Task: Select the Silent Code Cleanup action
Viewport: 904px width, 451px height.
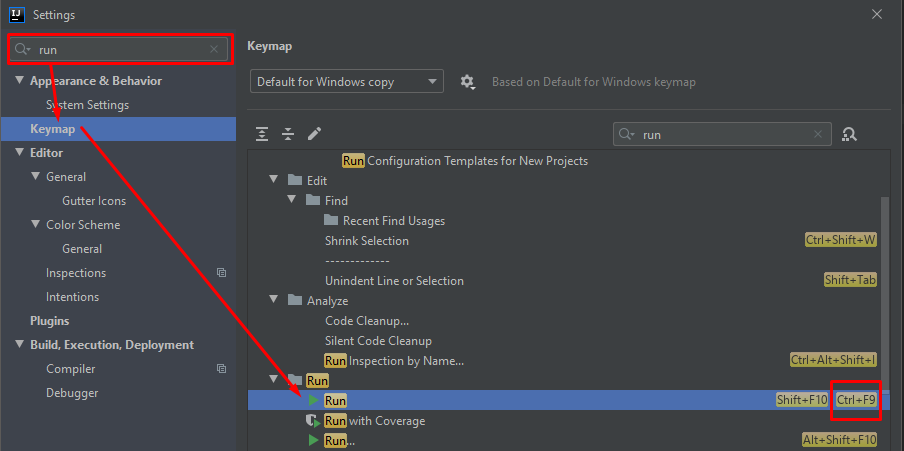Action: pyautogui.click(x=378, y=341)
